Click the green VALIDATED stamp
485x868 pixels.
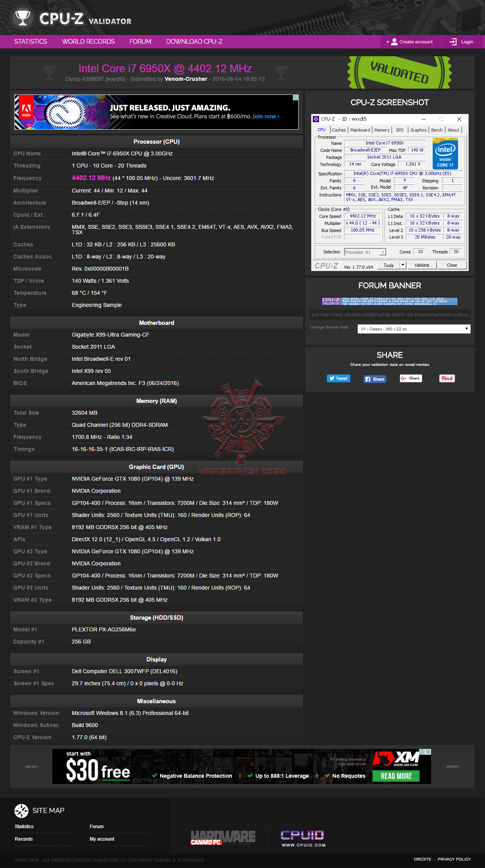[x=399, y=72]
